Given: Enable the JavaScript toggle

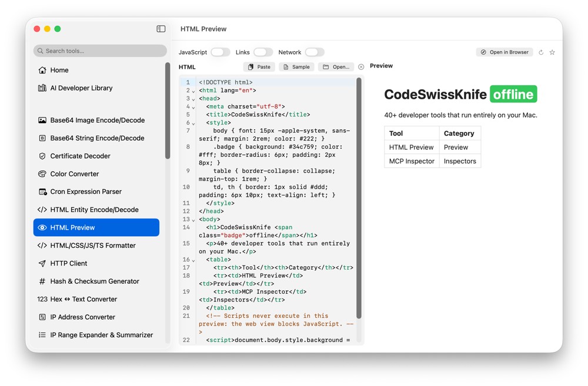Looking at the screenshot, I should click(x=220, y=52).
